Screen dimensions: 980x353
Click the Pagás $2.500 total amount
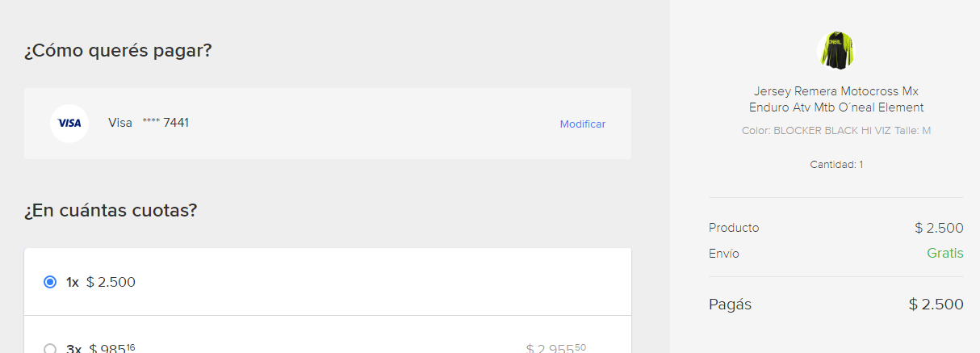(936, 305)
